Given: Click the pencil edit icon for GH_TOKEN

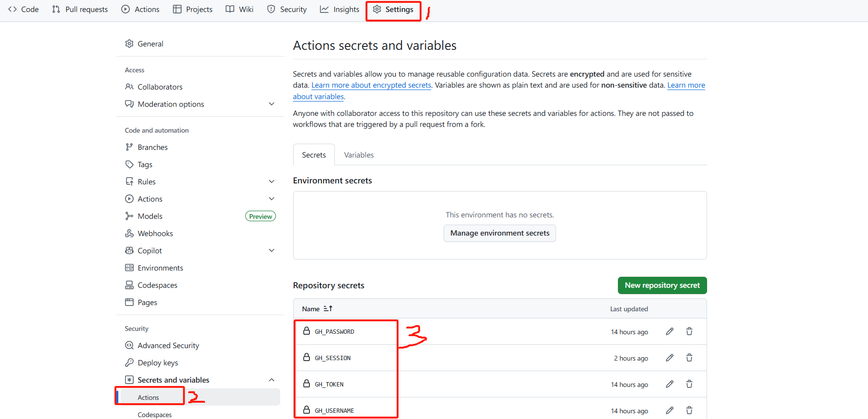Looking at the screenshot, I should pyautogui.click(x=670, y=384).
